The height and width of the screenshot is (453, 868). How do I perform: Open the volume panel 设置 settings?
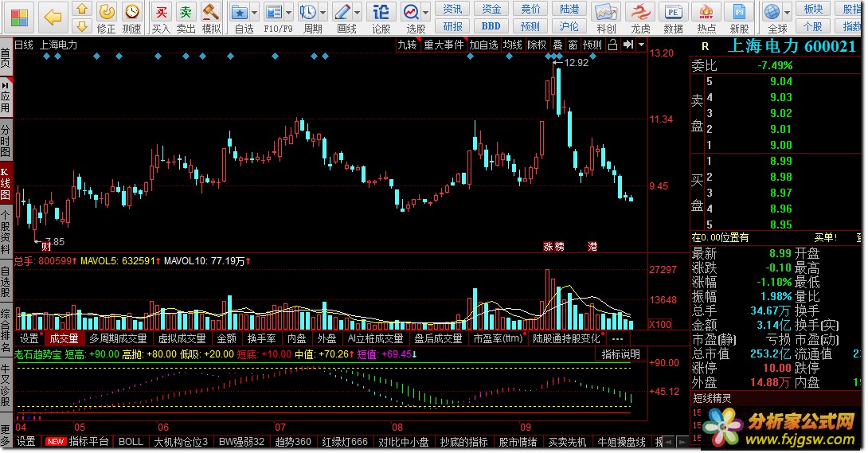click(x=29, y=338)
